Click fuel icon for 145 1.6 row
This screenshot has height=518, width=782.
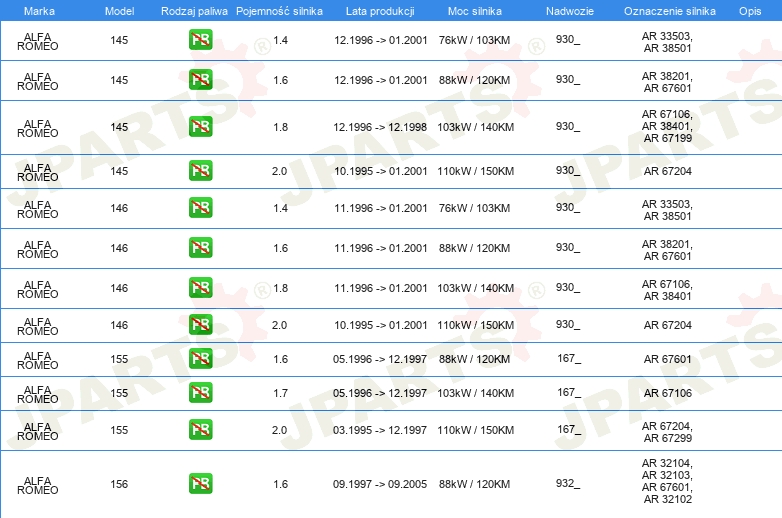(200, 80)
